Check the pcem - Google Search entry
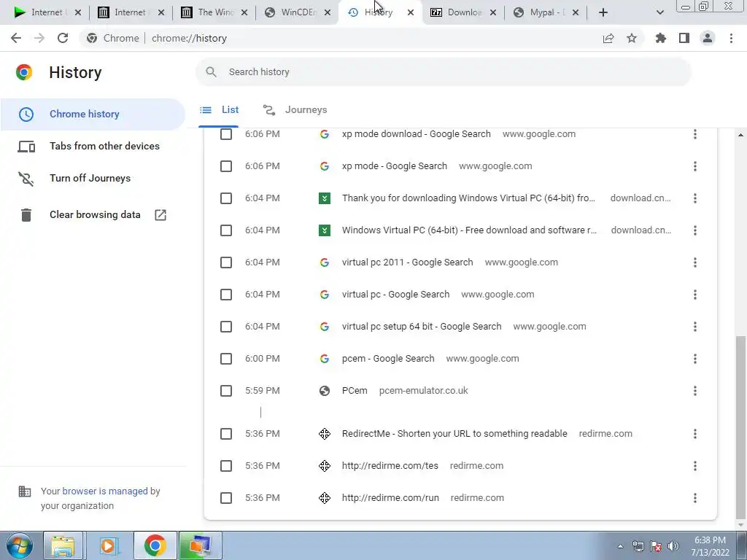The width and height of the screenshot is (747, 560). coord(226,359)
